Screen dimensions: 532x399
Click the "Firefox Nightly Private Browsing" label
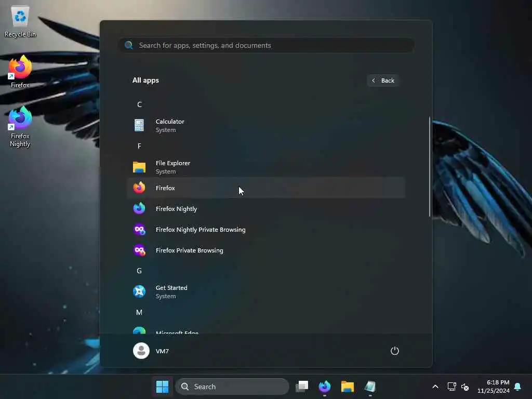[x=201, y=229]
